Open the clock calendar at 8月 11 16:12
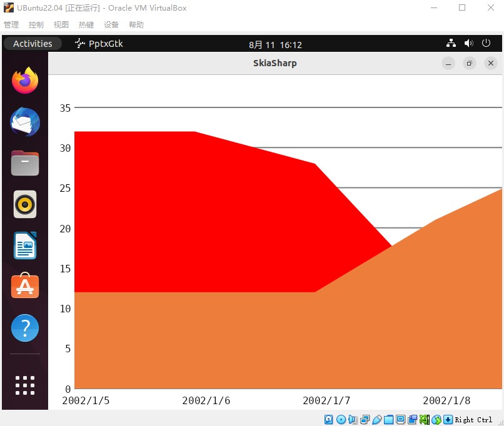Screen dimensions: 504x426 275,44
